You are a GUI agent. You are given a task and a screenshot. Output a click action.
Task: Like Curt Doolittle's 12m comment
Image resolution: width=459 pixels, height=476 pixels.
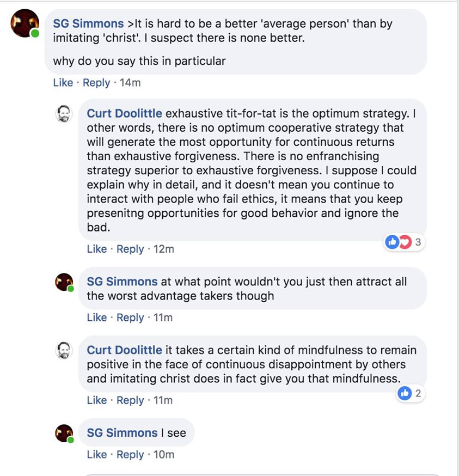(x=97, y=249)
